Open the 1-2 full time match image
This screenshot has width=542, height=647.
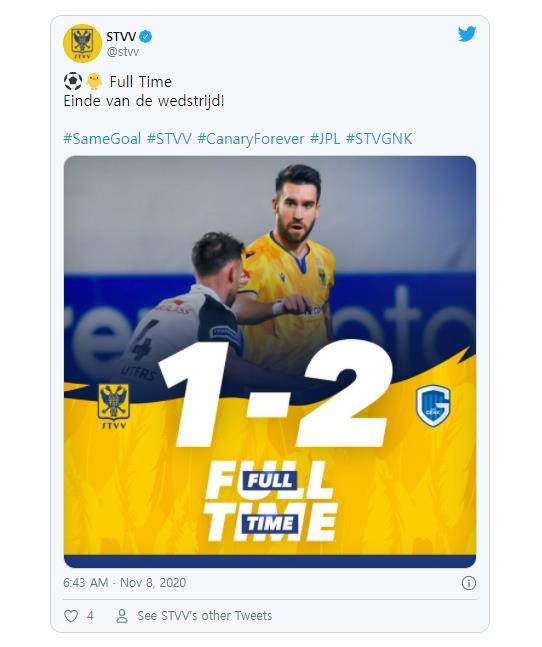(270, 361)
